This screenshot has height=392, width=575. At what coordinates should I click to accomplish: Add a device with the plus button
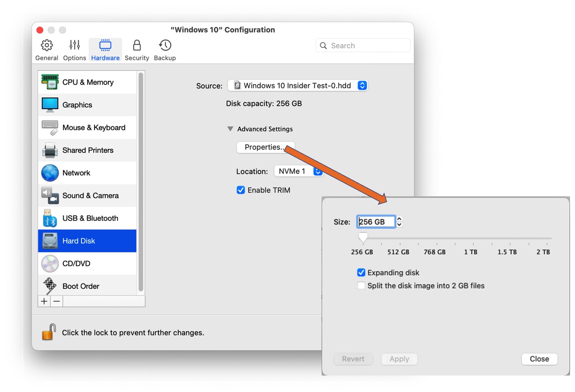tap(44, 301)
